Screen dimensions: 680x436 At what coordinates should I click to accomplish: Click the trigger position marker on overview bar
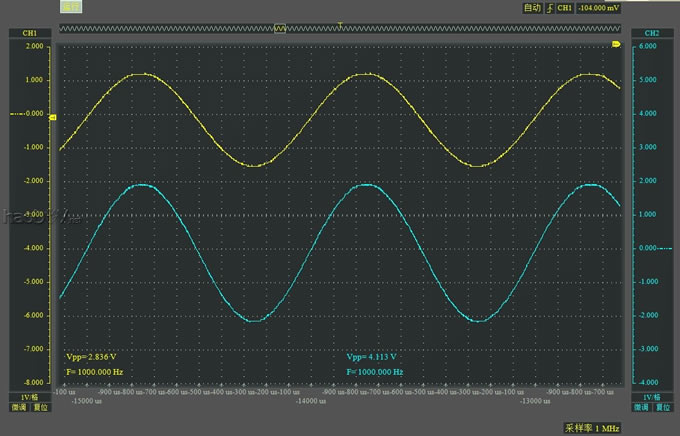pos(341,23)
